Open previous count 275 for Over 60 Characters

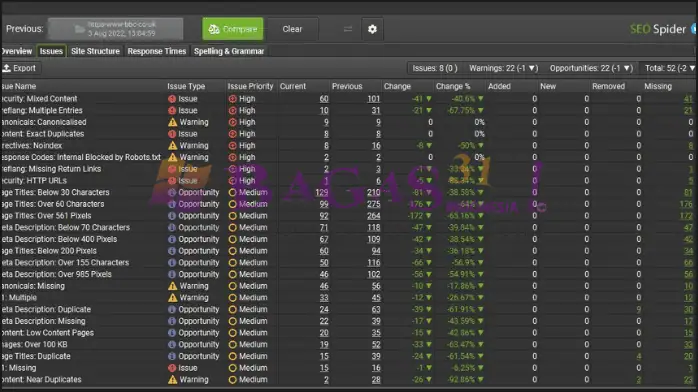point(373,204)
